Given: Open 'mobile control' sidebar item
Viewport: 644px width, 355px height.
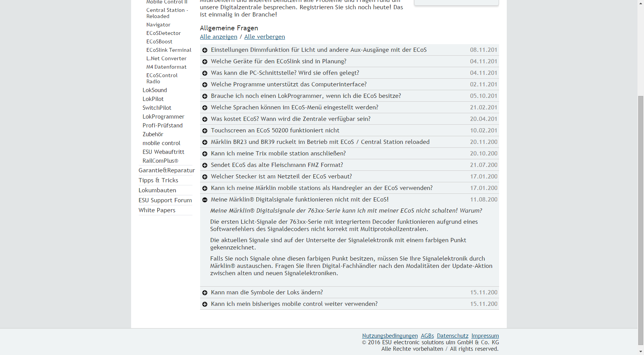Looking at the screenshot, I should pyautogui.click(x=161, y=143).
